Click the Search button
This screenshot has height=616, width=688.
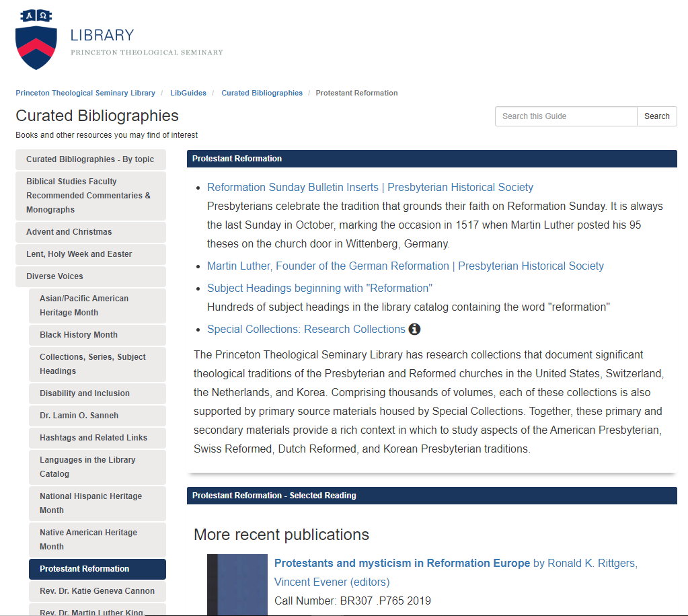[x=657, y=116]
